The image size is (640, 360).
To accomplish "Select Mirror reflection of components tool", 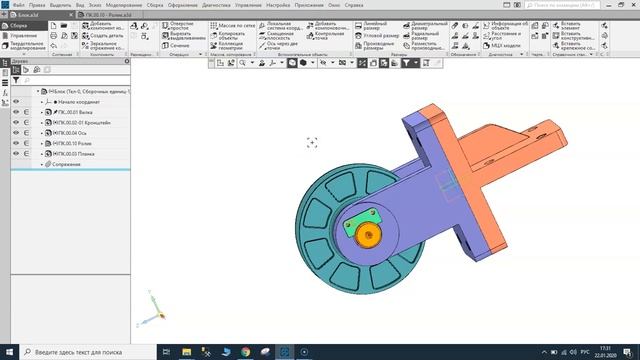I will (x=103, y=46).
